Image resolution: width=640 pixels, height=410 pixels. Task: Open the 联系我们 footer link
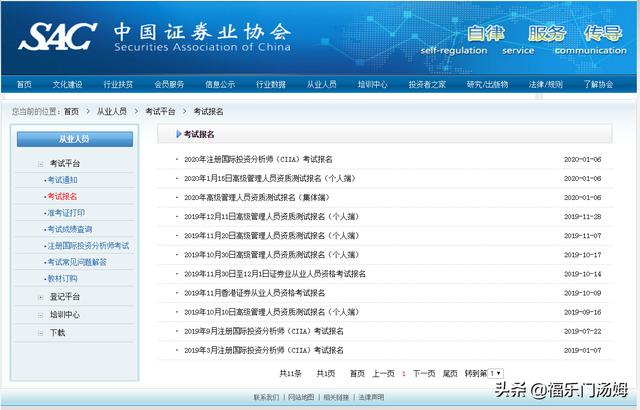click(x=266, y=397)
